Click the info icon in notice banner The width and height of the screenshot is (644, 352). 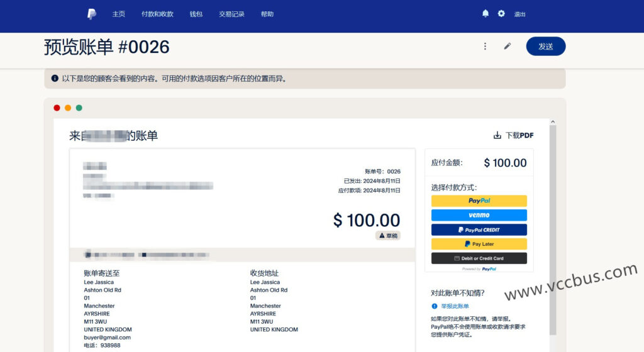tap(55, 79)
